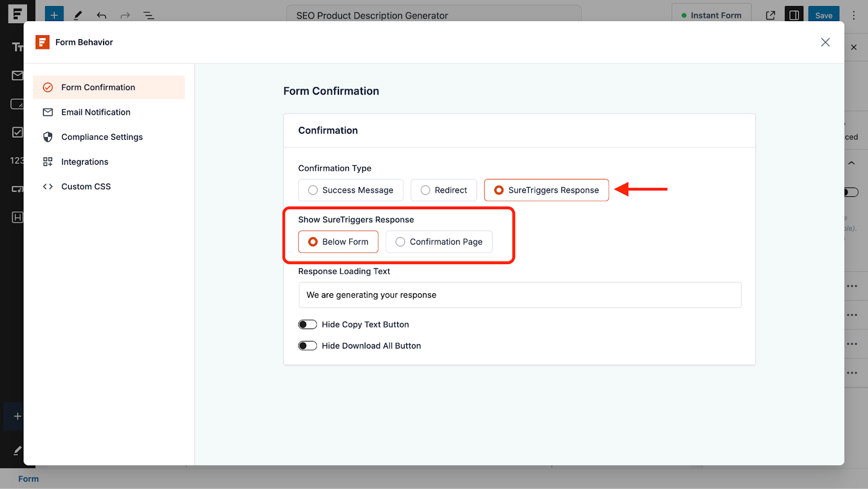Edit the Response Loading Text field
Screen dimensions: 868x489
pos(520,294)
